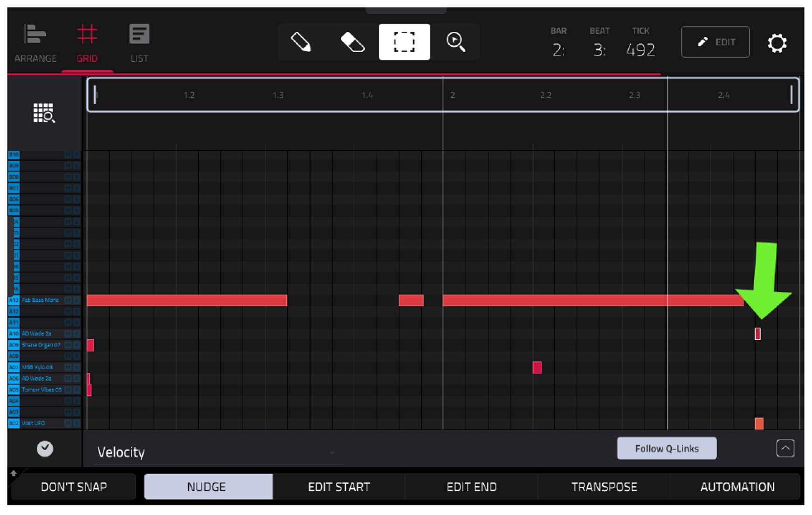Image resolution: width=812 pixels, height=515 pixels.
Task: Select the Transpose function
Action: [x=604, y=487]
